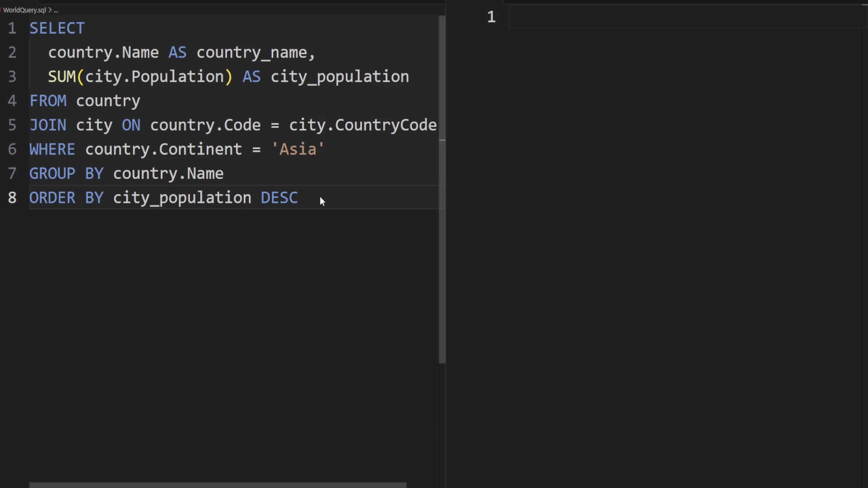Click the 'Asia' string literal
Viewport: 868px width, 488px height.
(x=298, y=149)
